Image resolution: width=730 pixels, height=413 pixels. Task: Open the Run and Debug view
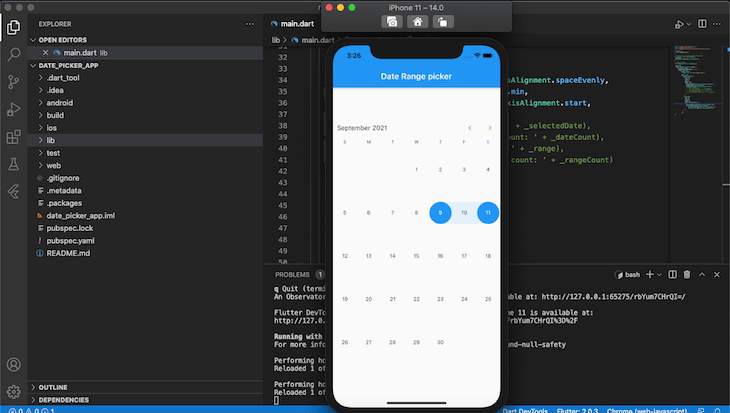14,109
